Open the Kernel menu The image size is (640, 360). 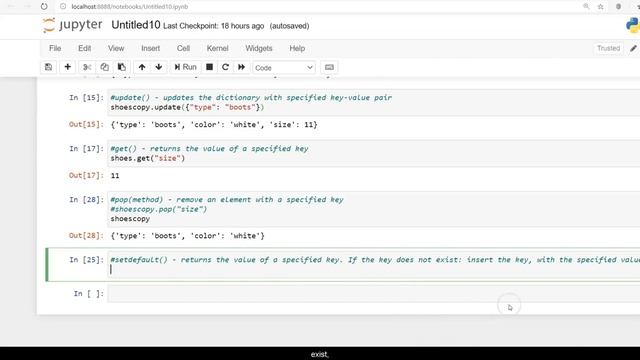click(x=217, y=48)
